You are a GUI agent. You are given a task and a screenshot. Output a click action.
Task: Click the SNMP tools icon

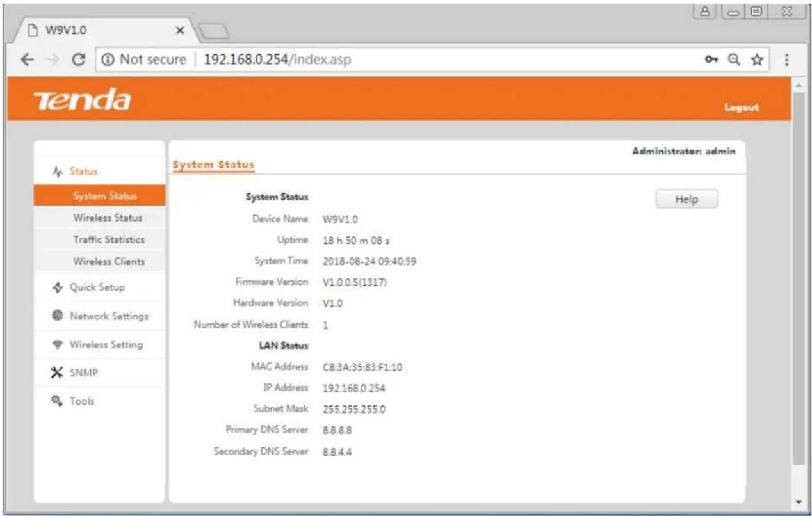pos(56,373)
